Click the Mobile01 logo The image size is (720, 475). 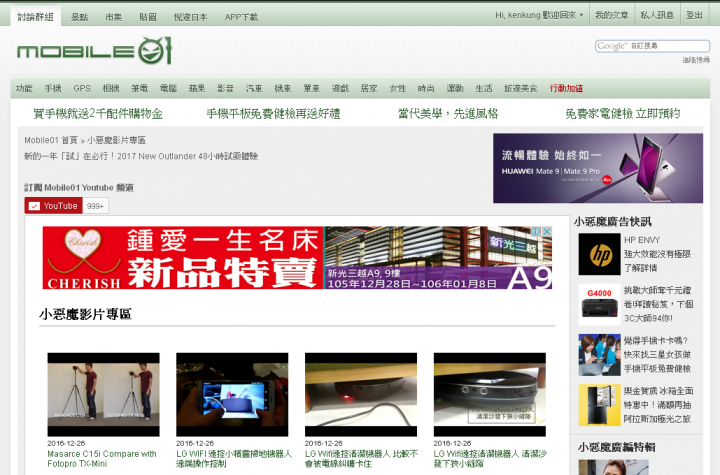point(94,51)
